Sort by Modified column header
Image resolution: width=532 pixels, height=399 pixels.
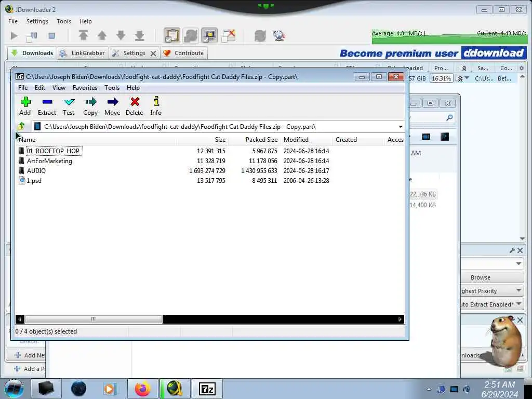point(307,139)
